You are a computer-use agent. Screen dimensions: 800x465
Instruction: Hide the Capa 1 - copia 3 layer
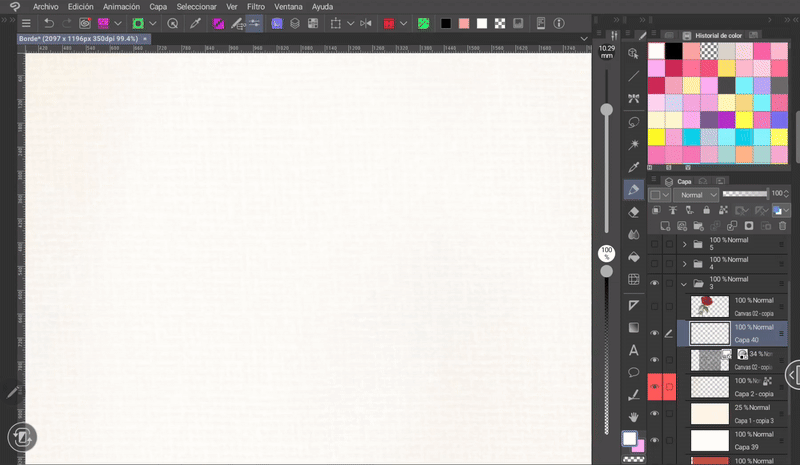tap(654, 413)
